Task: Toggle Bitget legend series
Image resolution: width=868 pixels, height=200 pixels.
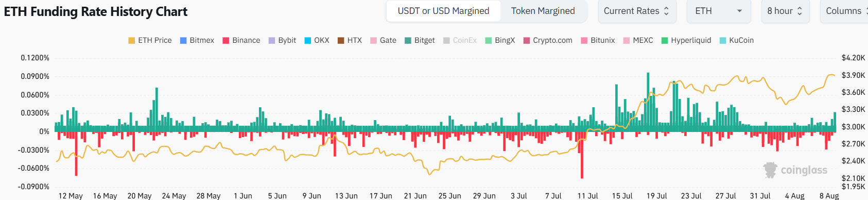Action: (x=420, y=40)
